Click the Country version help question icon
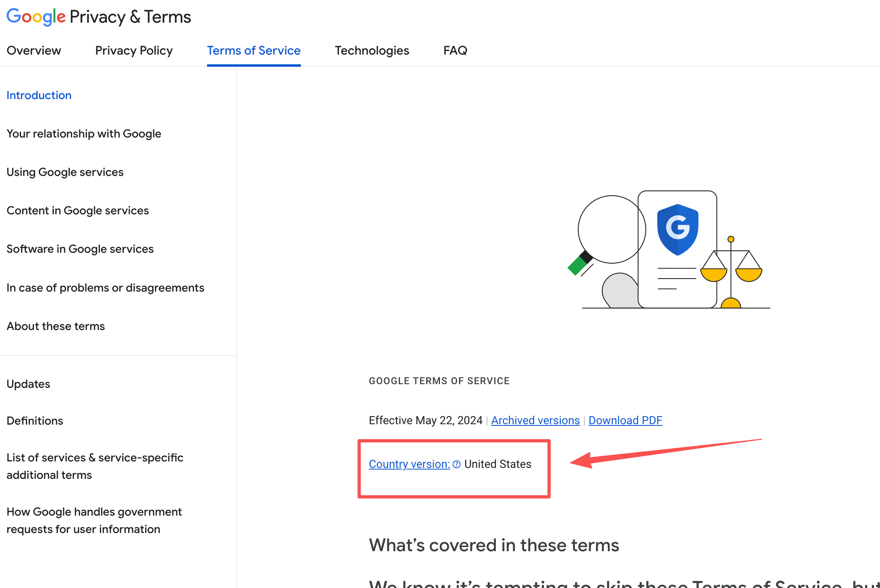Screen dimensions: 880x588 457,464
